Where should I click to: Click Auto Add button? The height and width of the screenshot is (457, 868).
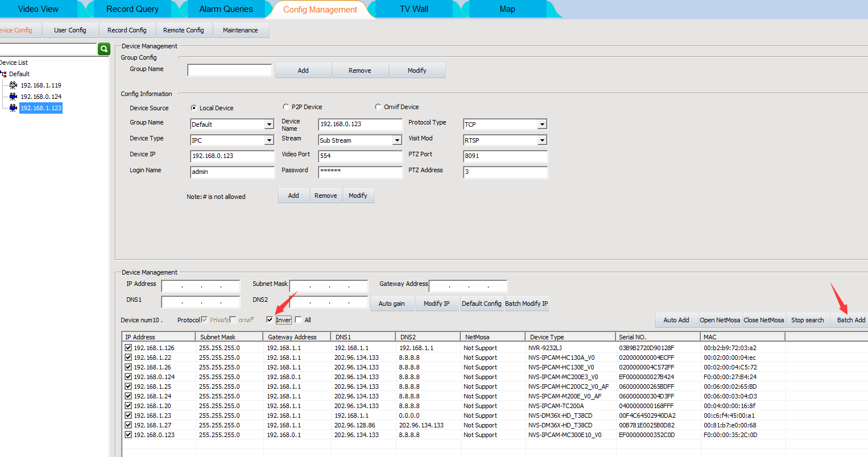click(676, 320)
